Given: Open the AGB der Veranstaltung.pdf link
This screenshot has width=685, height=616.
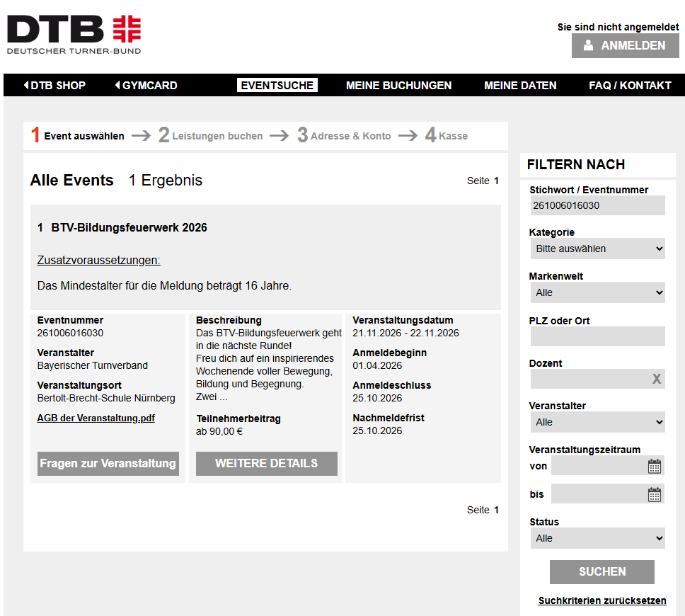Looking at the screenshot, I should pyautogui.click(x=96, y=418).
